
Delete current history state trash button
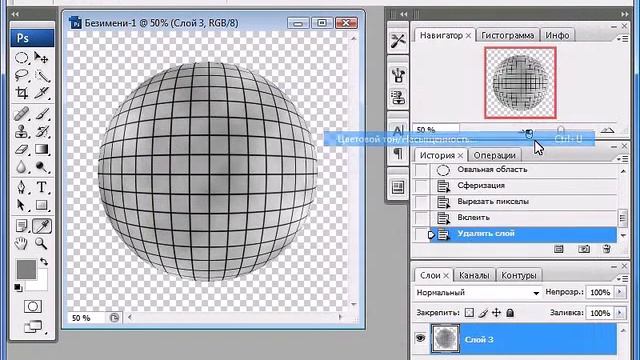(x=607, y=249)
